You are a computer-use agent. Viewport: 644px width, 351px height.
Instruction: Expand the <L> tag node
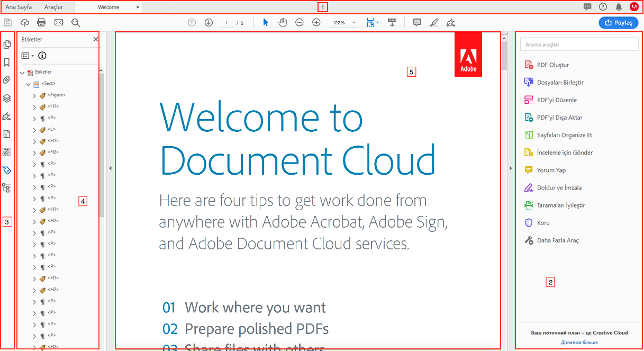(34, 130)
